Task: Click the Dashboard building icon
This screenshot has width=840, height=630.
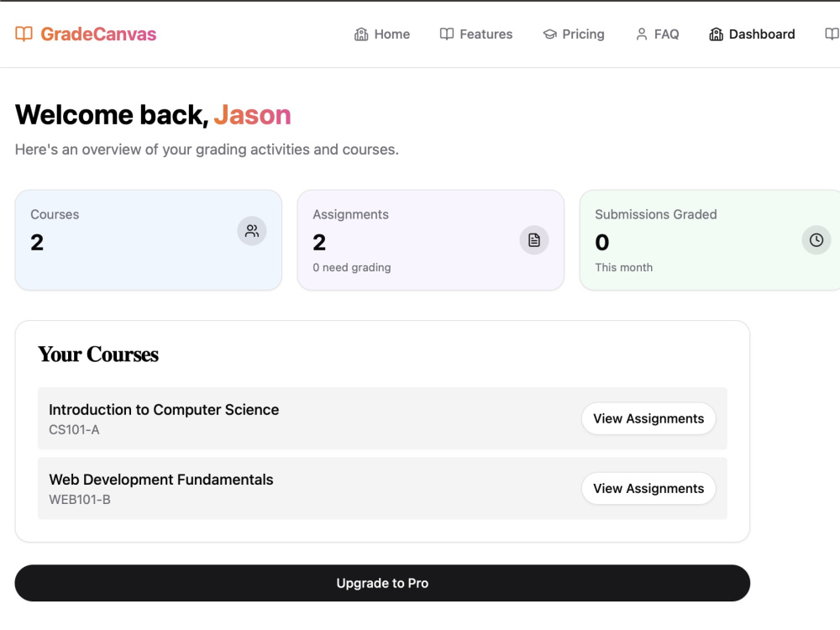Action: pos(716,34)
